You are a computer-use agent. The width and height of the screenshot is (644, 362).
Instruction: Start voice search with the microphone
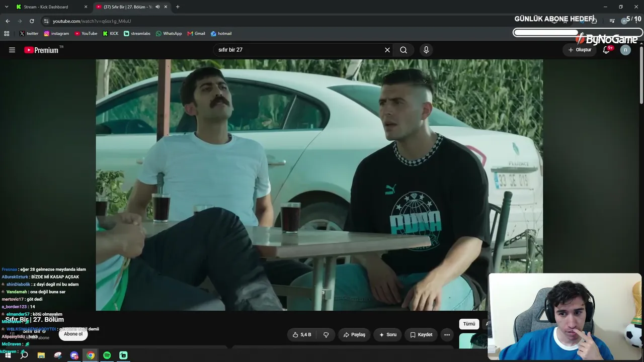click(426, 50)
